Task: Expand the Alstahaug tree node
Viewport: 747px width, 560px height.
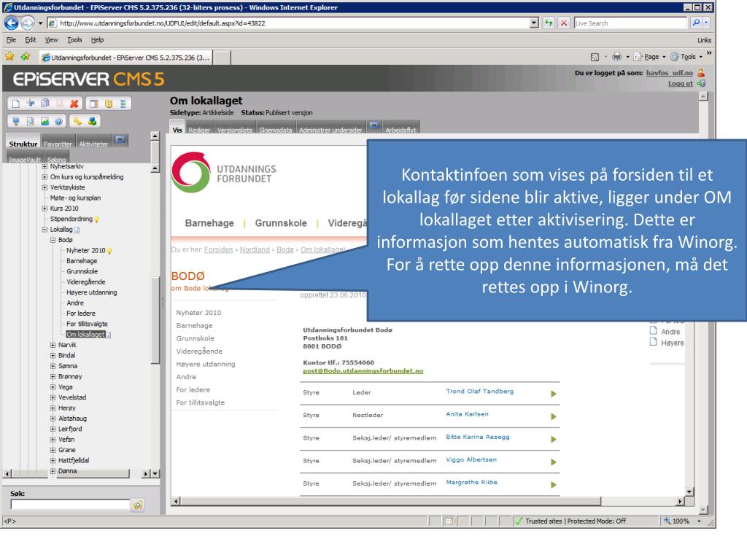Action: (53, 419)
